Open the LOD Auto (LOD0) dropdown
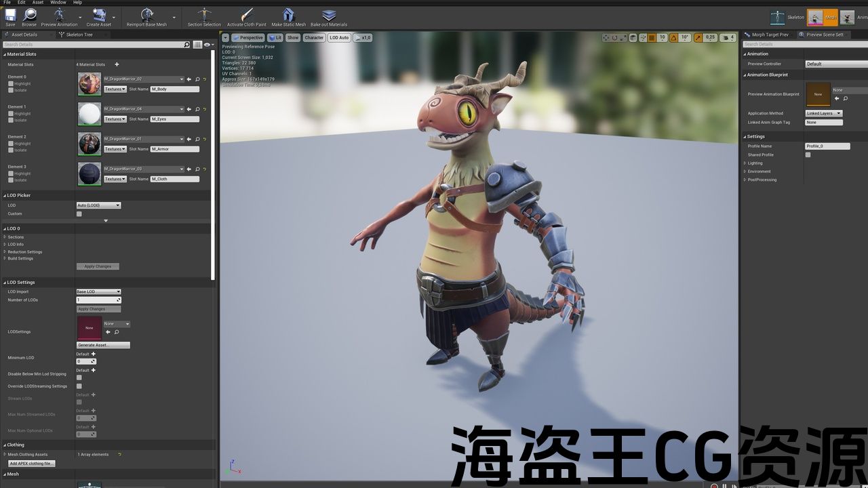Viewport: 868px width, 488px height. (x=98, y=205)
